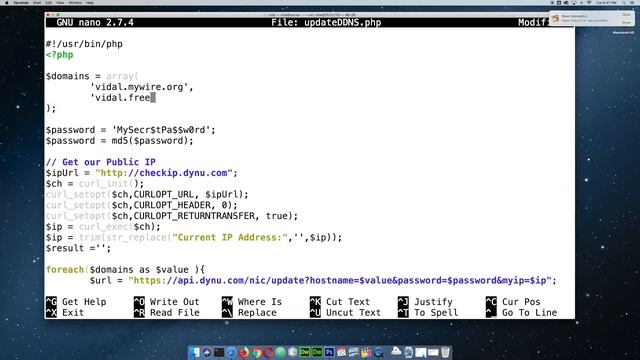Open the Terminal menu in the menu bar
This screenshot has width=640, height=360.
click(21, 2)
